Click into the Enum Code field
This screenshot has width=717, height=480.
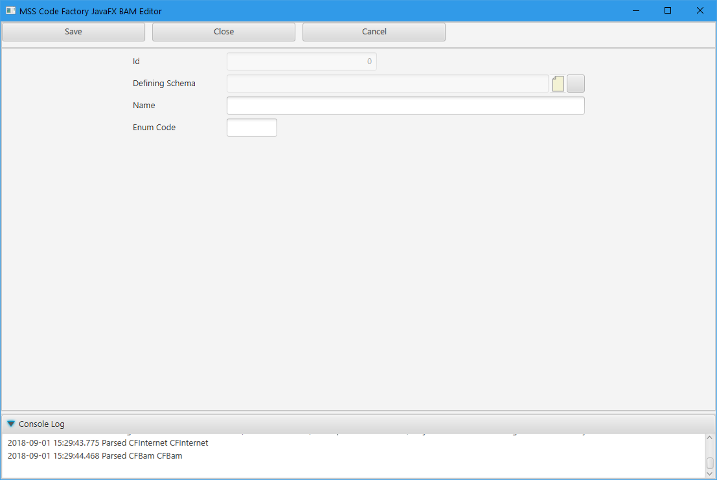251,128
